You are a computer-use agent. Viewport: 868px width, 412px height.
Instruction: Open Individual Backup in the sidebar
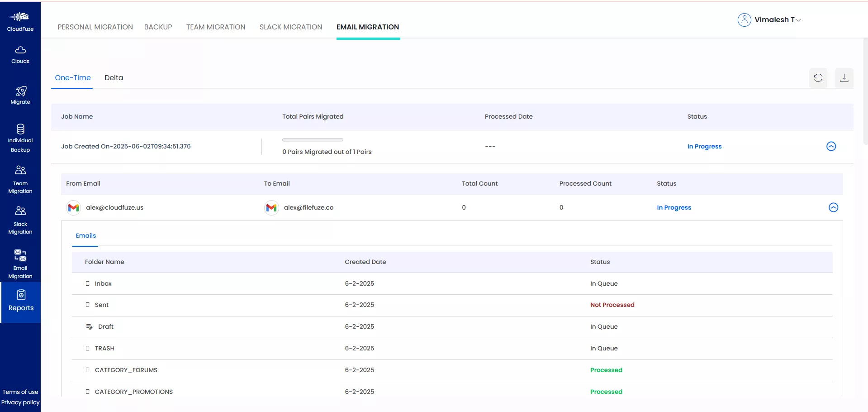pyautogui.click(x=20, y=138)
